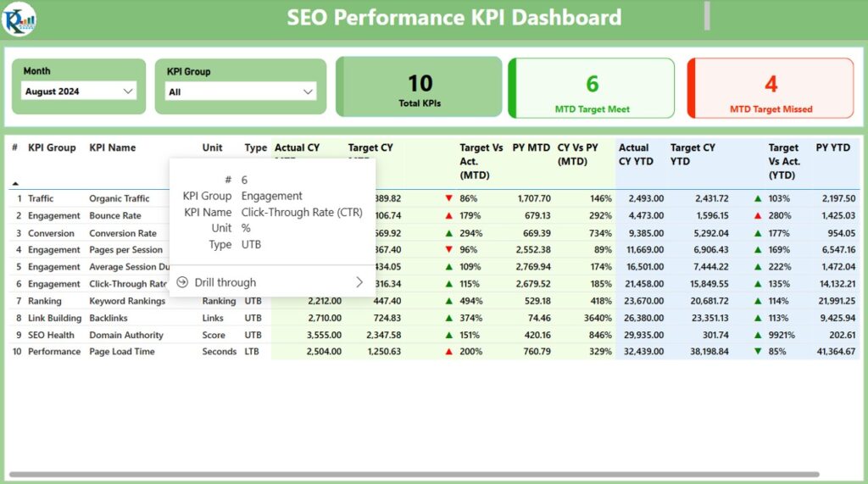Select the Pages per Session KPI name
Screen dimensions: 868x484
[125, 250]
